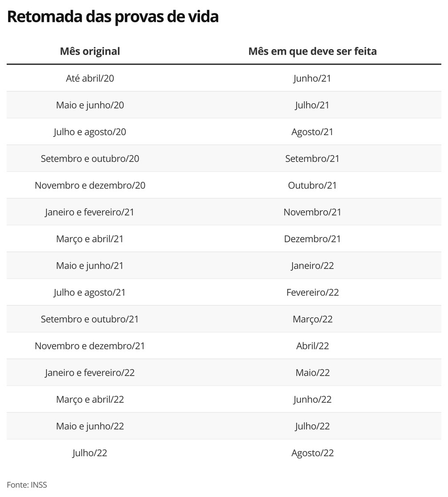
Task: Click the 'Julho e agosto/20' cell
Action: click(x=90, y=132)
